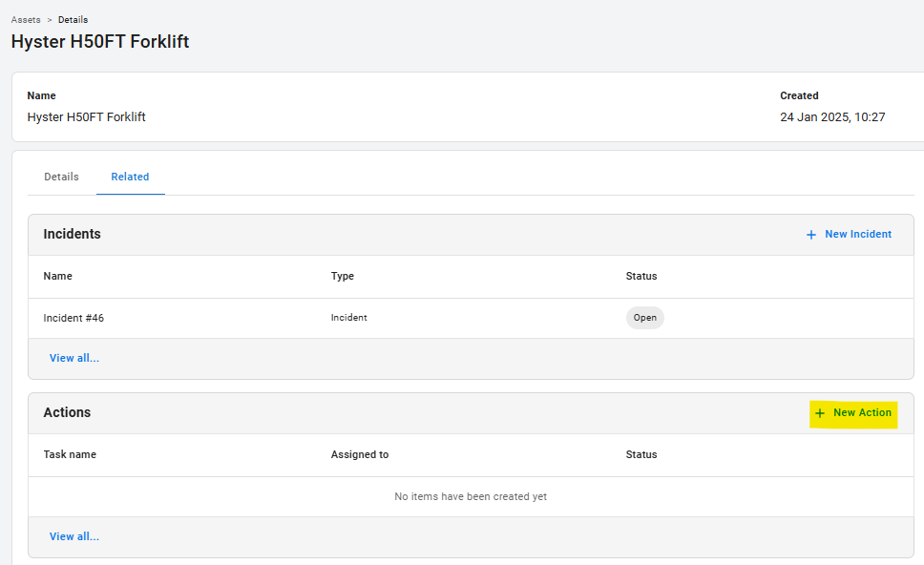Click the Task name column header
Image resolution: width=924 pixels, height=565 pixels.
click(70, 454)
